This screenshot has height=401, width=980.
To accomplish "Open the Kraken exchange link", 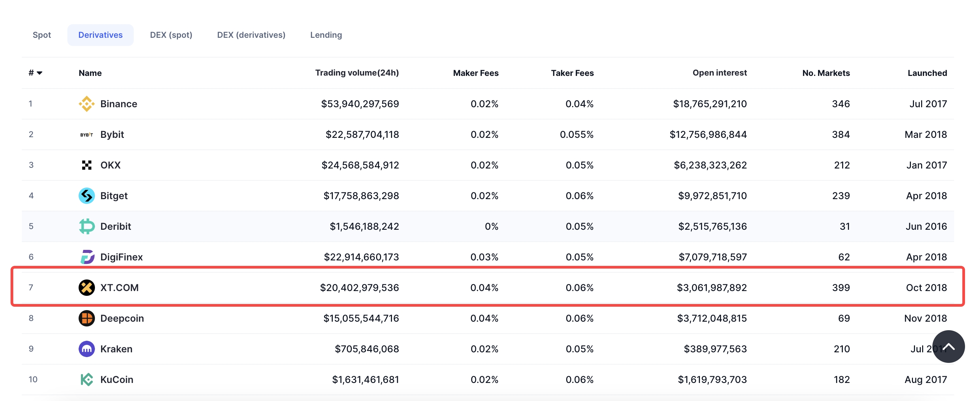I will tap(116, 349).
